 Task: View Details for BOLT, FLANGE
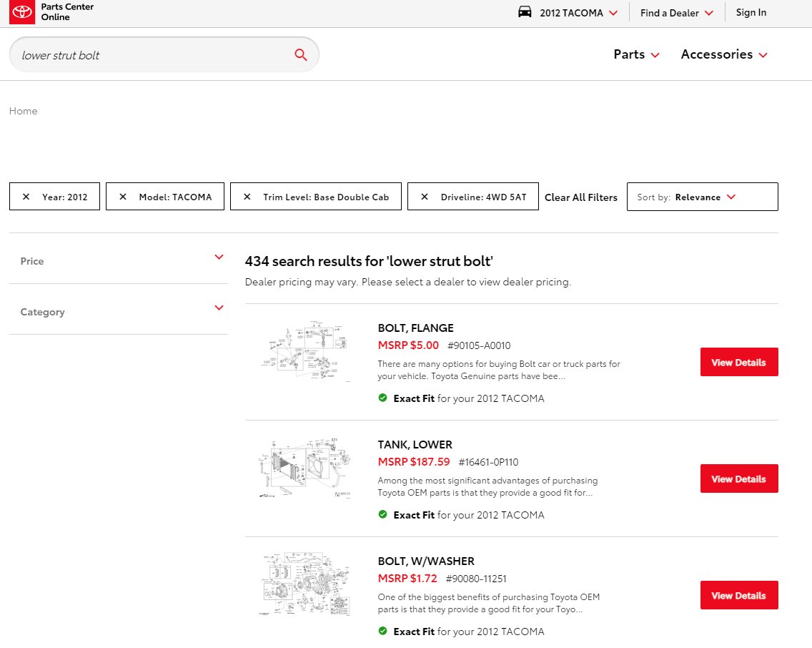pos(739,362)
